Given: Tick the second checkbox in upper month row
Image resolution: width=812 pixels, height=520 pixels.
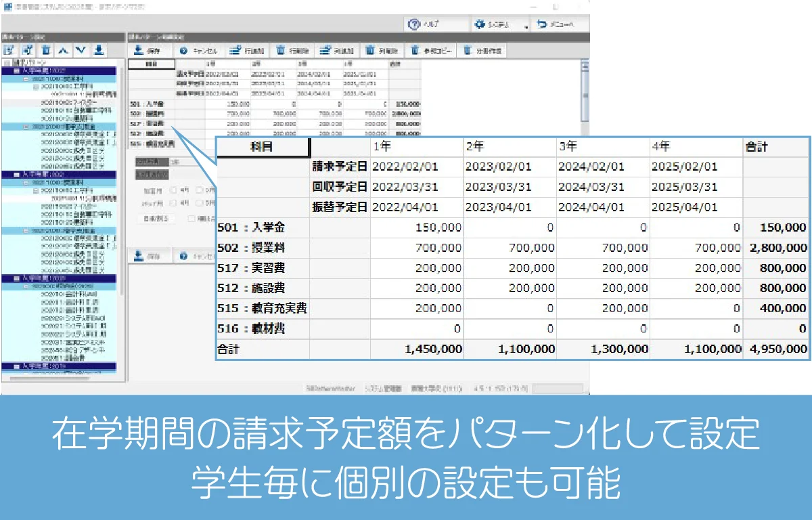Looking at the screenshot, I should click(x=200, y=191).
